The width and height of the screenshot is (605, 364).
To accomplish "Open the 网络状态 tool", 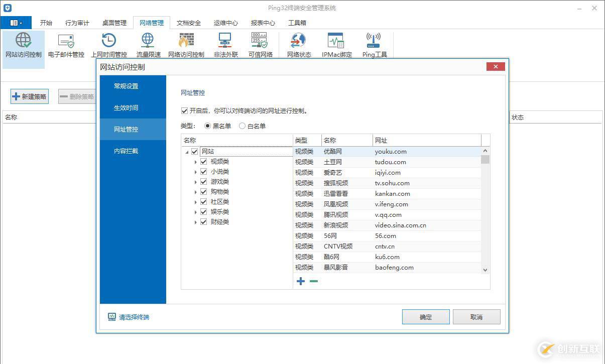I will tap(299, 46).
